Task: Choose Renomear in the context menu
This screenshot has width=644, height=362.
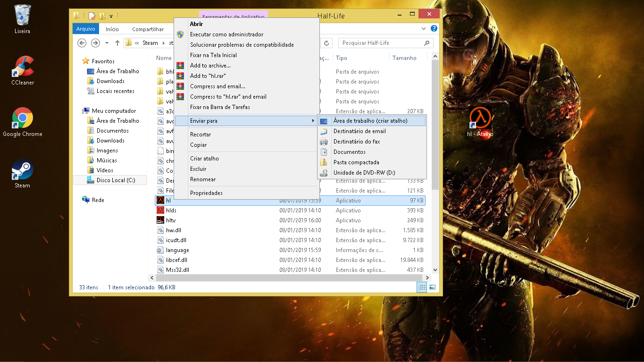Action: (x=247, y=179)
